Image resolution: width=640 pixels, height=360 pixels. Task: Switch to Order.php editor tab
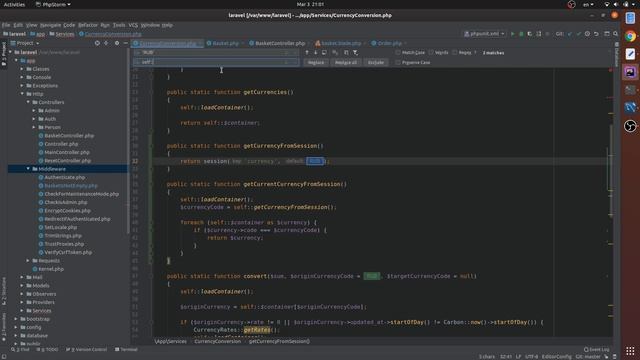click(x=389, y=43)
